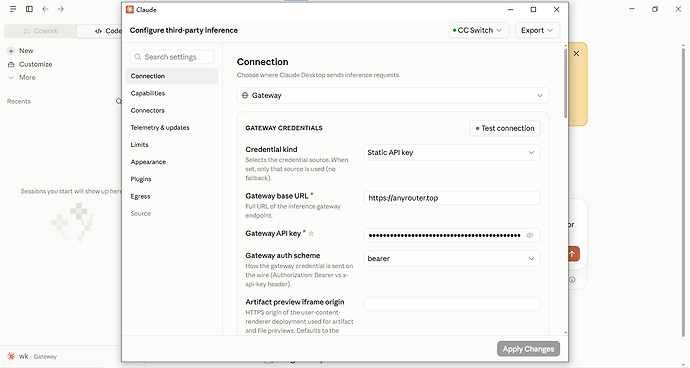The height and width of the screenshot is (368, 690).
Task: Toggle the sidebar panel icon
Action: coord(29,9)
